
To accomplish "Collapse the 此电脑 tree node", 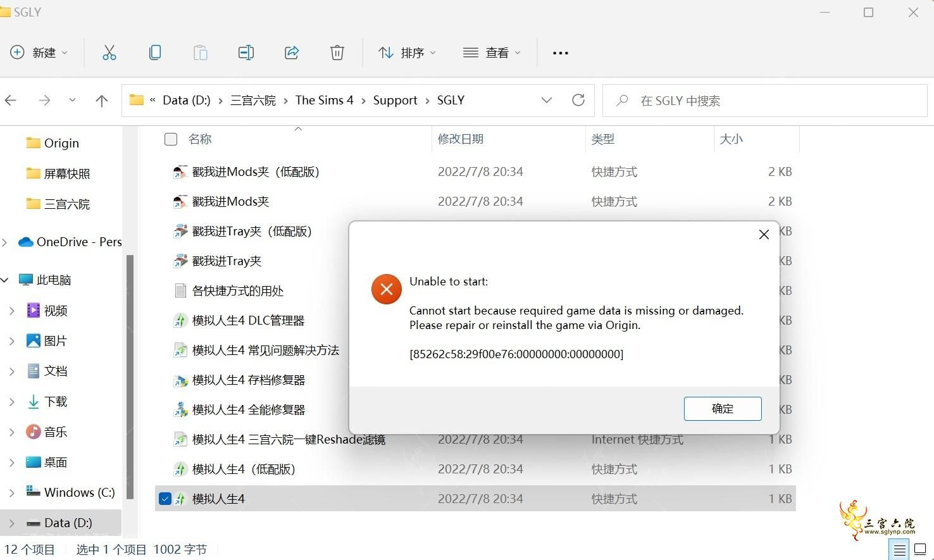I will (x=5, y=280).
